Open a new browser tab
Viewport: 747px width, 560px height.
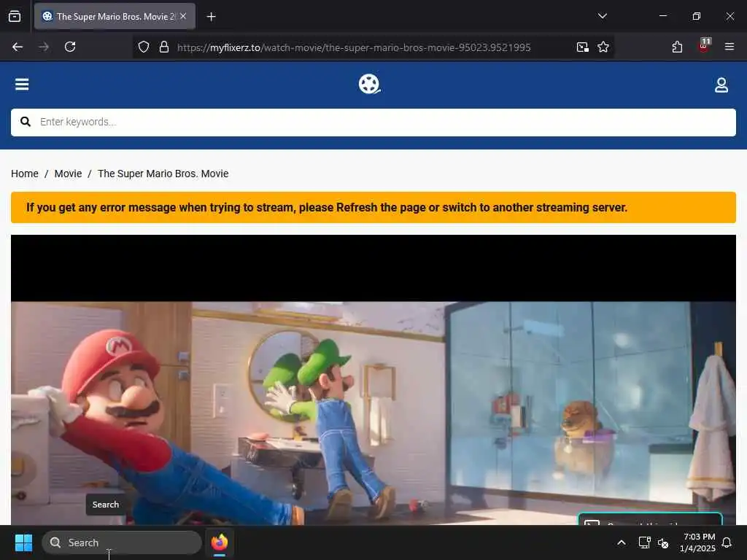[211, 17]
